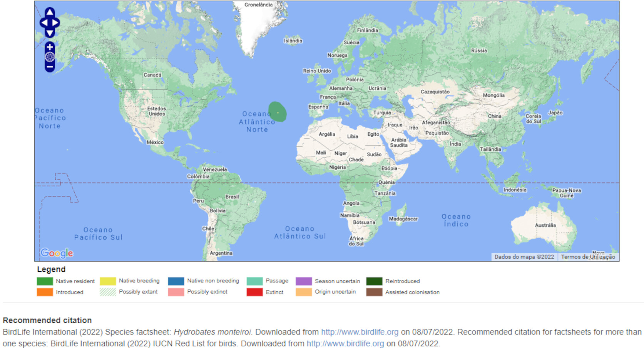Click the Canadá label on the map
The image size is (644, 351).
click(152, 75)
